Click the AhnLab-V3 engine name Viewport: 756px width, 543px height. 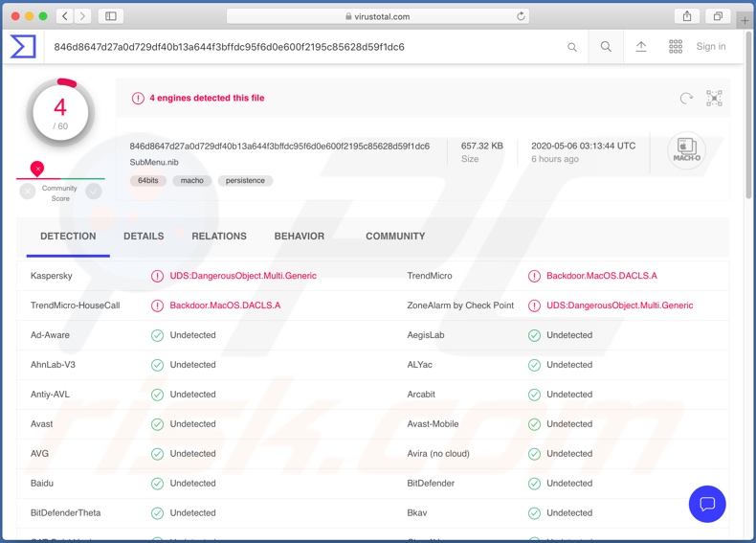click(53, 365)
